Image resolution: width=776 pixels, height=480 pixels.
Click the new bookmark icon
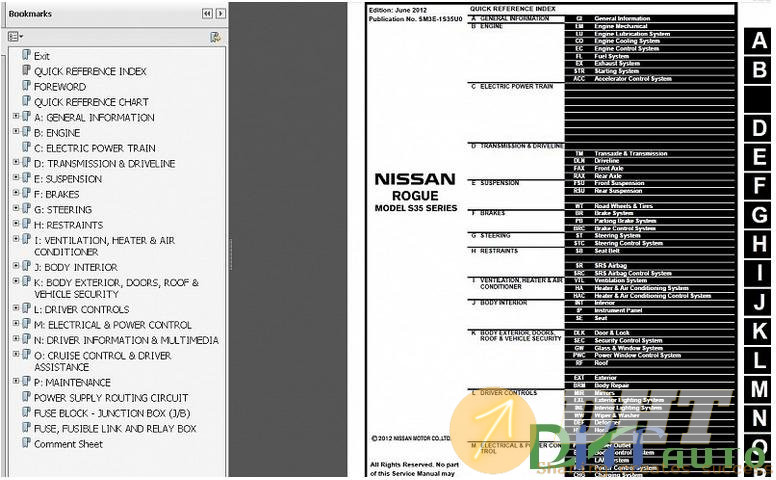(x=215, y=37)
